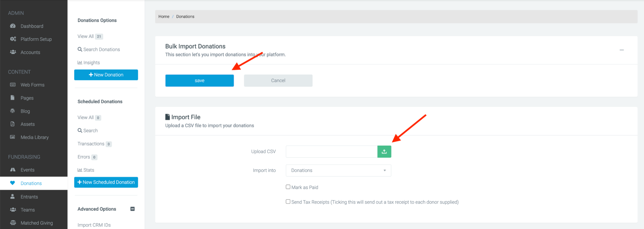
Task: Open Import CRM IDs link
Action: 94,225
